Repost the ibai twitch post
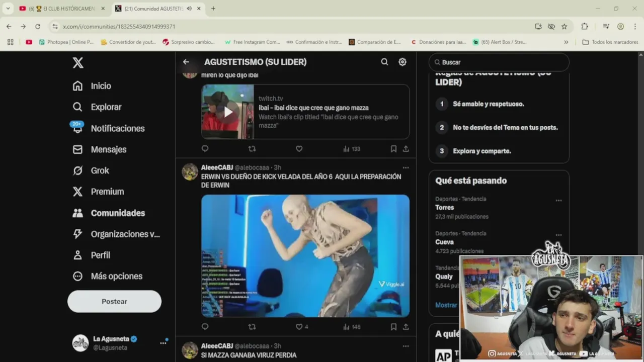 click(x=252, y=149)
